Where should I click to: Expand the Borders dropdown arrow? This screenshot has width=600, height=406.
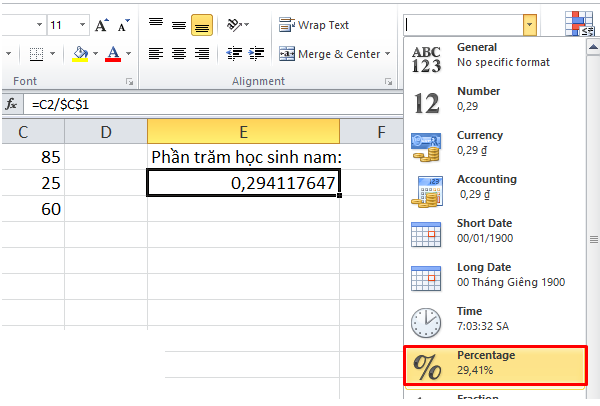(x=52, y=54)
